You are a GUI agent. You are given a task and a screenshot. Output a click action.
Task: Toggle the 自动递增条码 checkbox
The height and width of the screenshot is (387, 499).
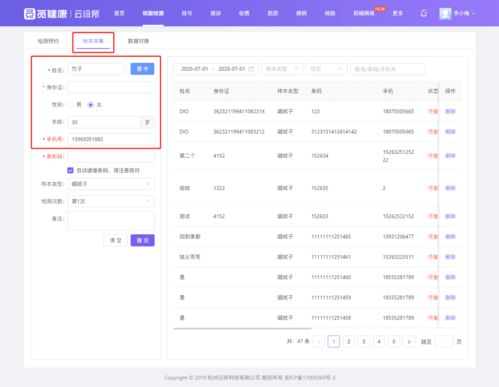(70, 170)
